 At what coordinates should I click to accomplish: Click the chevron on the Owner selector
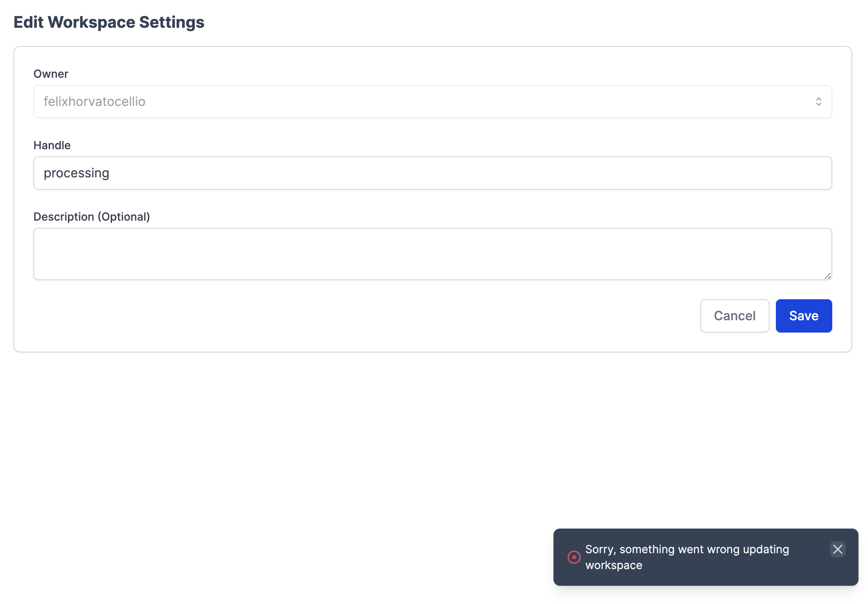(819, 102)
